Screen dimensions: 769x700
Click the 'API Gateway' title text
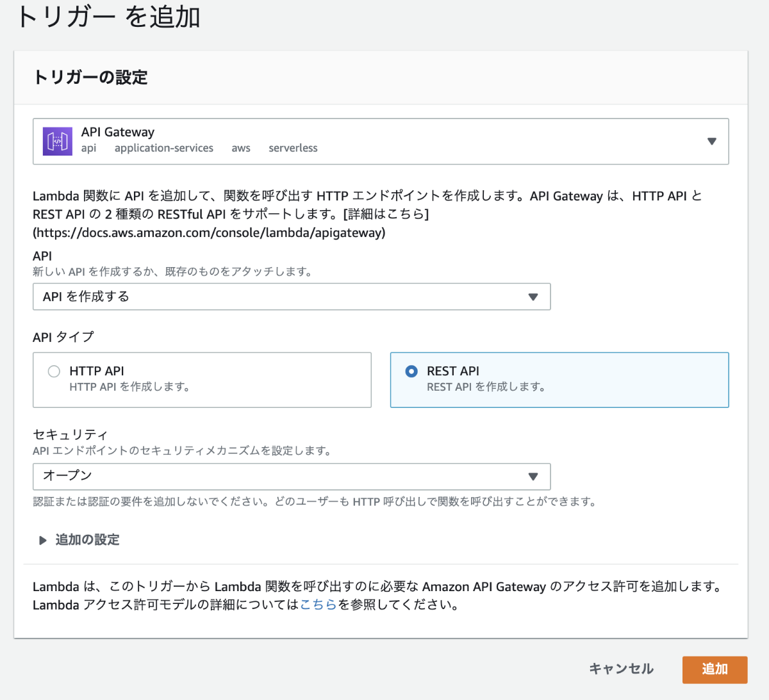coord(118,132)
